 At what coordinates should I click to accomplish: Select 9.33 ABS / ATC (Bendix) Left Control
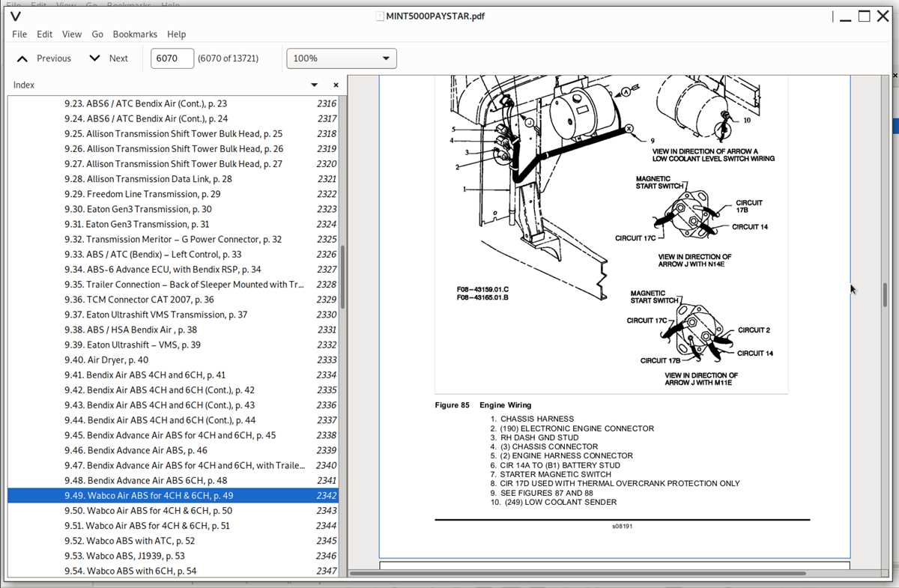[173, 255]
